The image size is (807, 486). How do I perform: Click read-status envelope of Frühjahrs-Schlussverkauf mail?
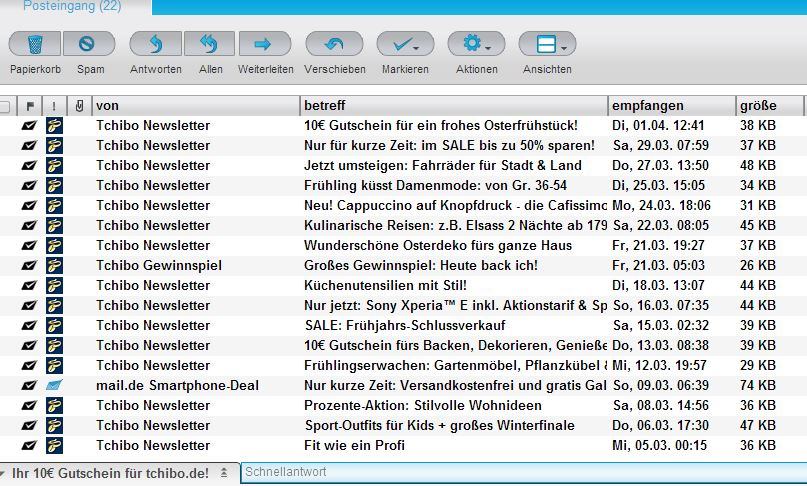pyautogui.click(x=29, y=326)
